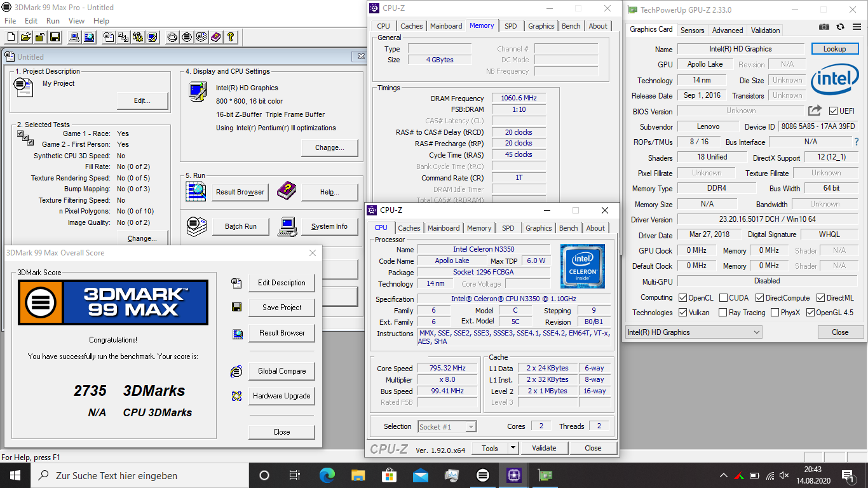Viewport: 868px width, 488px height.
Task: Click the checkbox-list Select Tests toolbar icon
Action: coord(123,37)
